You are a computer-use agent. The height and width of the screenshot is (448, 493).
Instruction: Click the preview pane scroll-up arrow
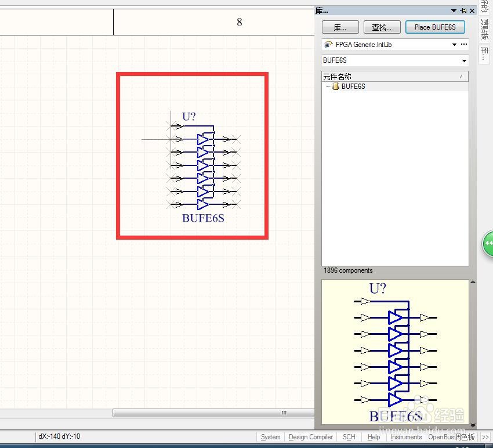[x=473, y=282]
